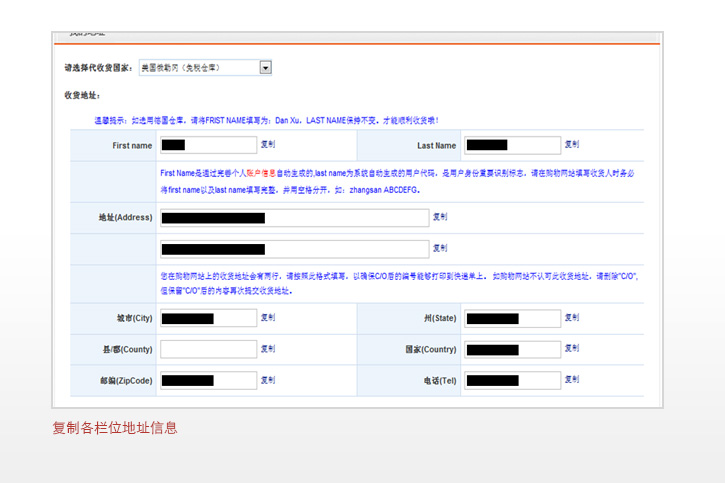Click the 州(State) input field

tap(510, 318)
